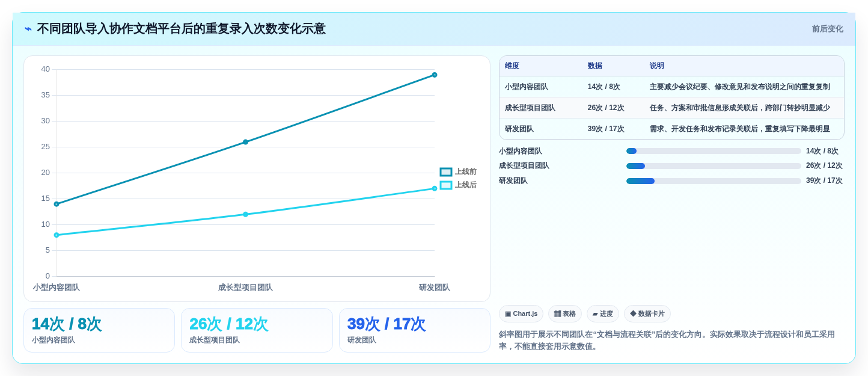
Task: Click the 研发团队 progress bar
Action: [x=714, y=181]
